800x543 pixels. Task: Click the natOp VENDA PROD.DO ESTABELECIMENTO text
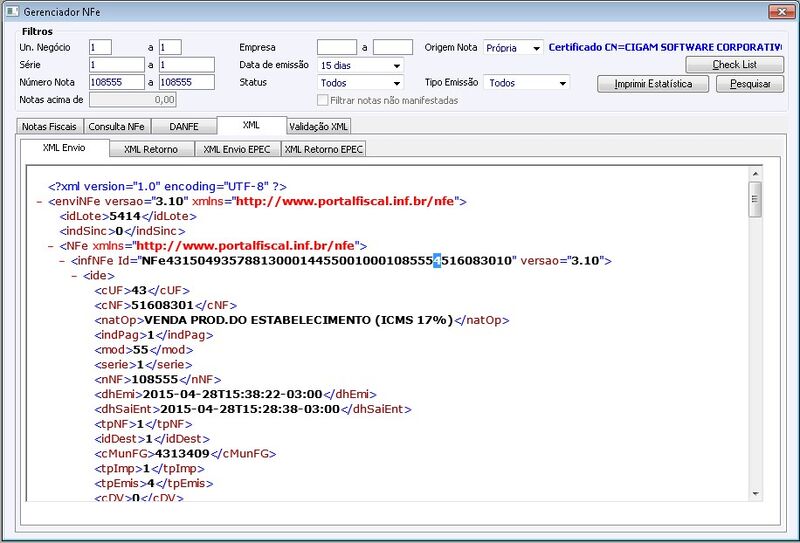pyautogui.click(x=299, y=320)
